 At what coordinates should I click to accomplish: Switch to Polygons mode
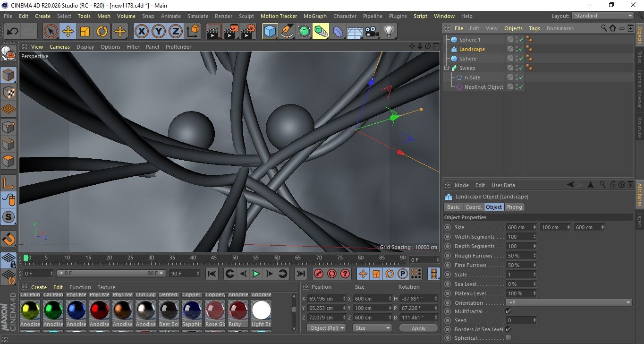8,161
